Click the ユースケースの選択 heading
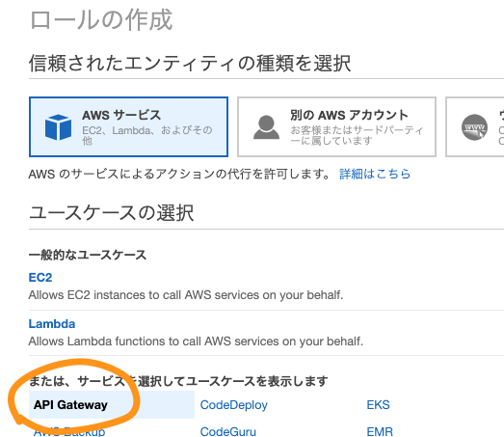504x437 pixels. (x=111, y=213)
